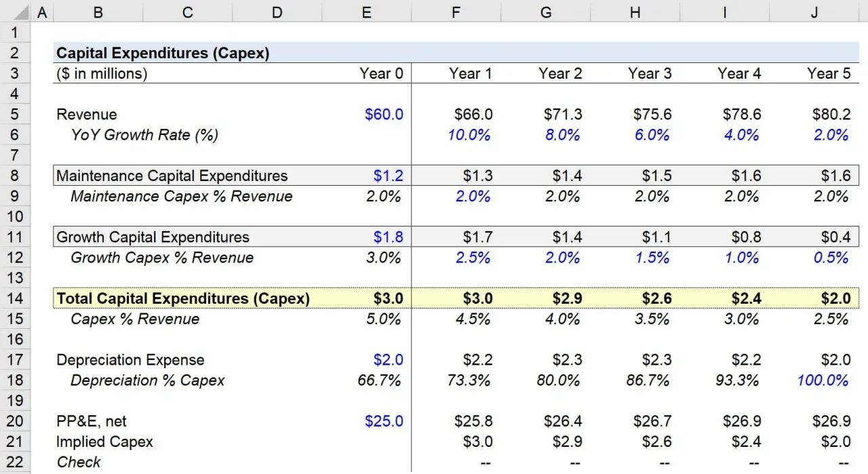Select row 14 by clicking its row number
The image size is (868, 474).
pos(14,298)
